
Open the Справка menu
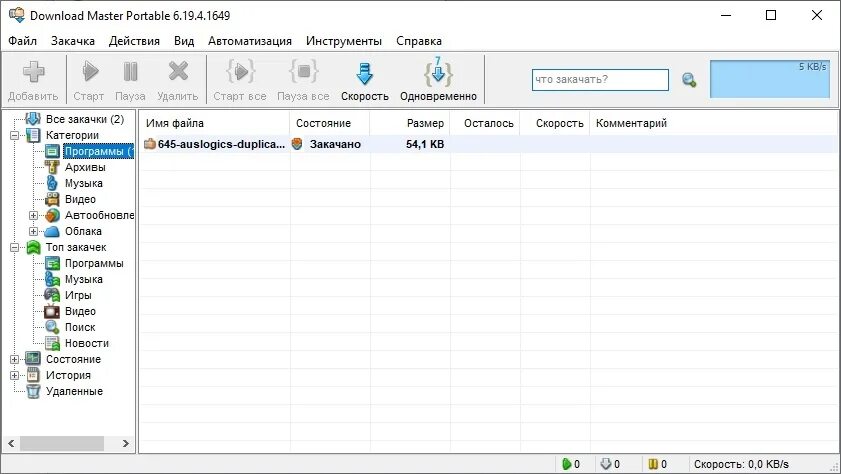pos(419,41)
